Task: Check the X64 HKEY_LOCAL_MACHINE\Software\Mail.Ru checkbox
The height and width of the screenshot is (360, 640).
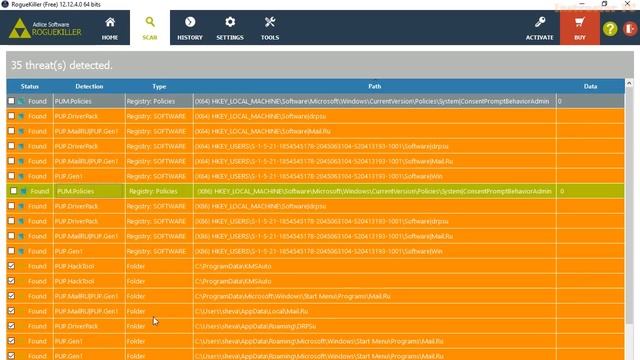Action: pos(11,131)
